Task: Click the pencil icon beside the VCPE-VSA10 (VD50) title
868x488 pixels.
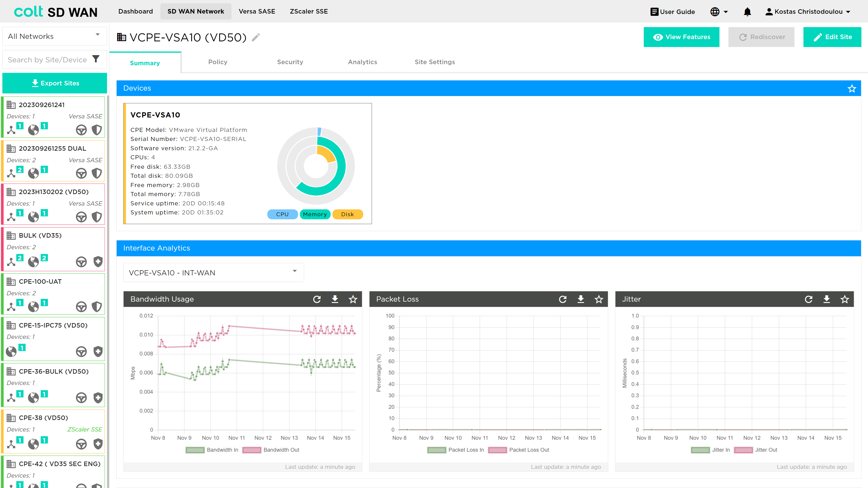Action: pos(256,37)
